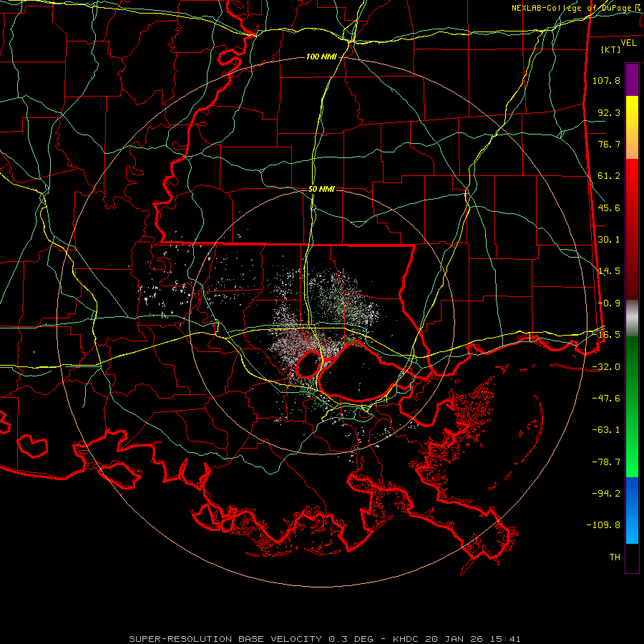Select the -16.5 legend value
Viewport: 644px width, 644px height.
click(606, 335)
